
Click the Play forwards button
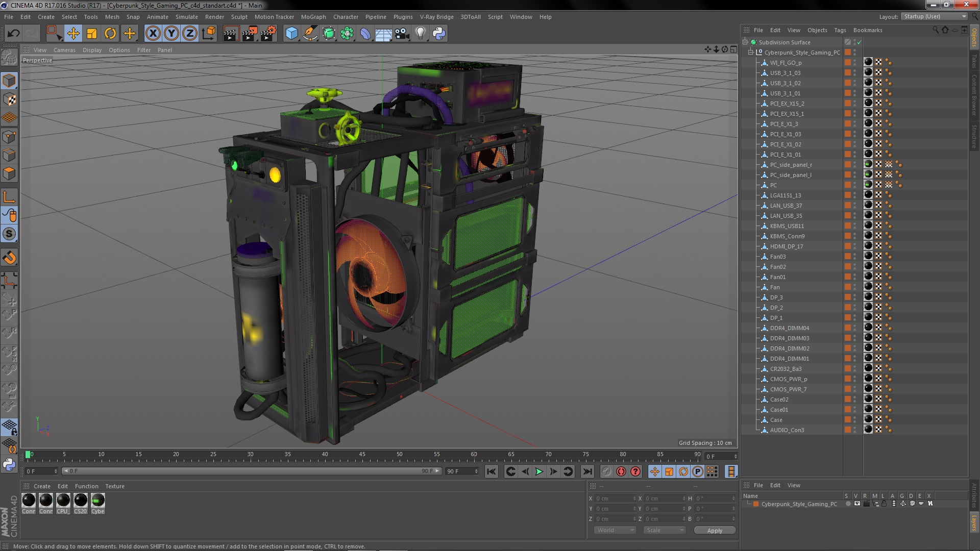click(x=539, y=471)
